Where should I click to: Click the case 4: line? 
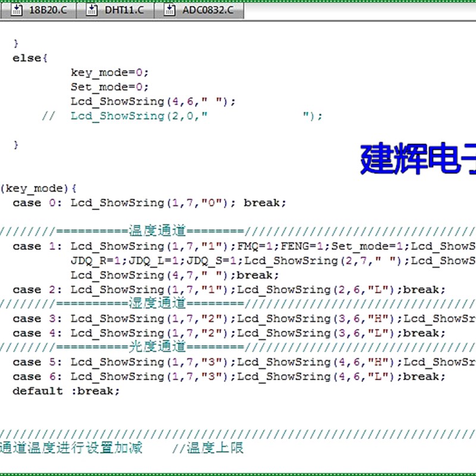click(229, 333)
